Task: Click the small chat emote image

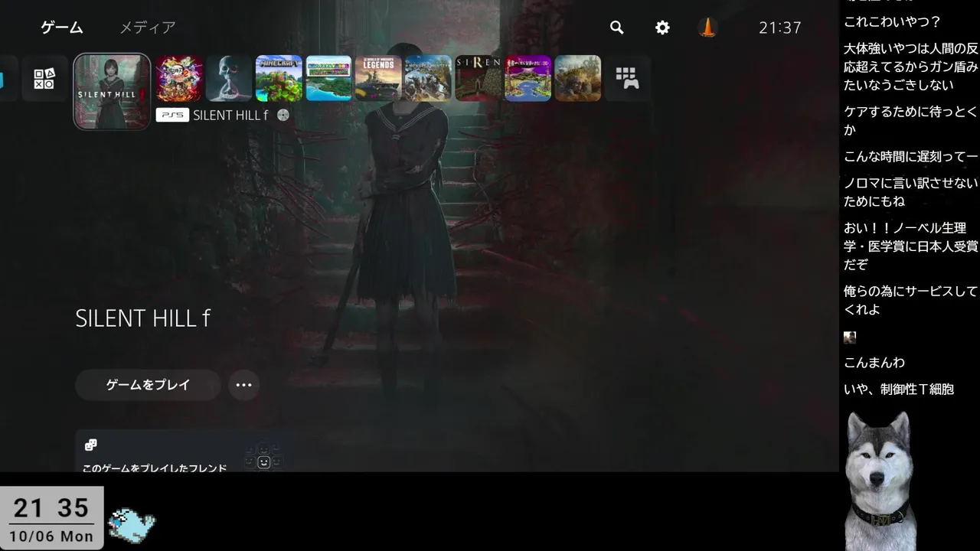Action: pos(850,337)
